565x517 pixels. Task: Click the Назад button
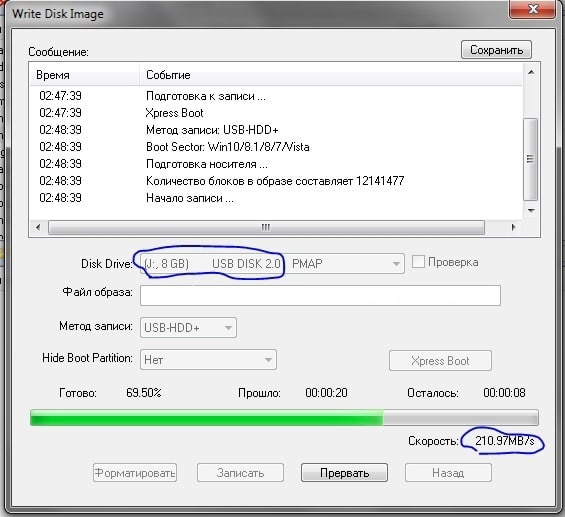pos(448,472)
